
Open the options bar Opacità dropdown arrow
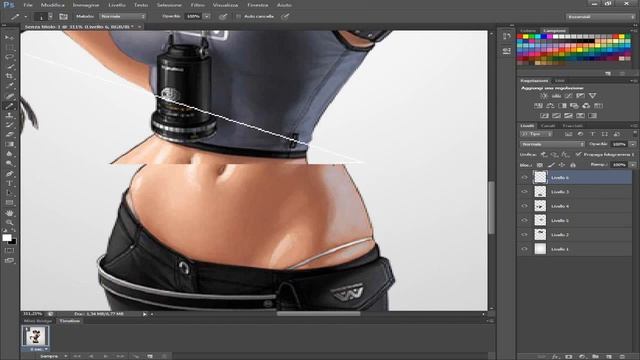pyautogui.click(x=207, y=17)
